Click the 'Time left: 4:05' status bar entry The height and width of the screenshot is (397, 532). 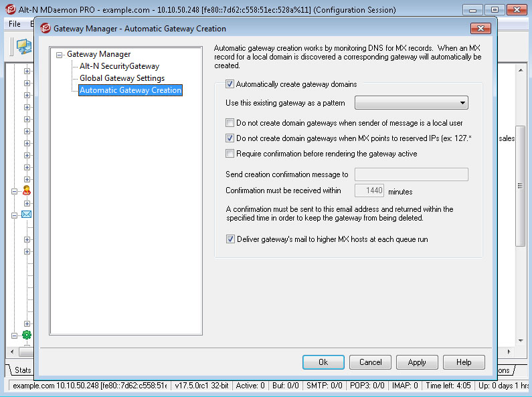tap(448, 386)
